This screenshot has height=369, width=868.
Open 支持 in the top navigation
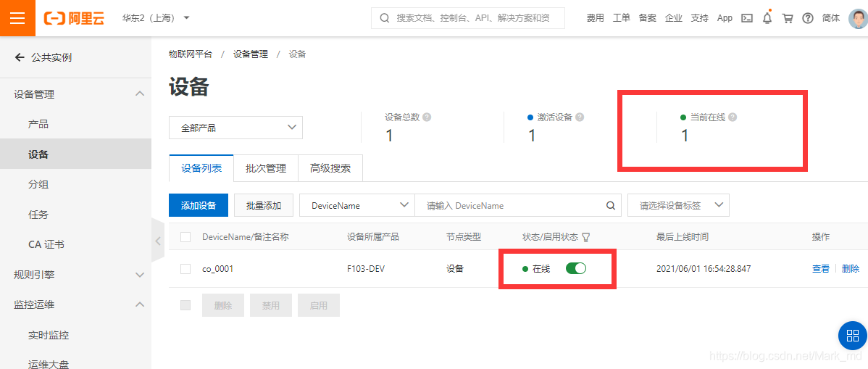click(700, 17)
